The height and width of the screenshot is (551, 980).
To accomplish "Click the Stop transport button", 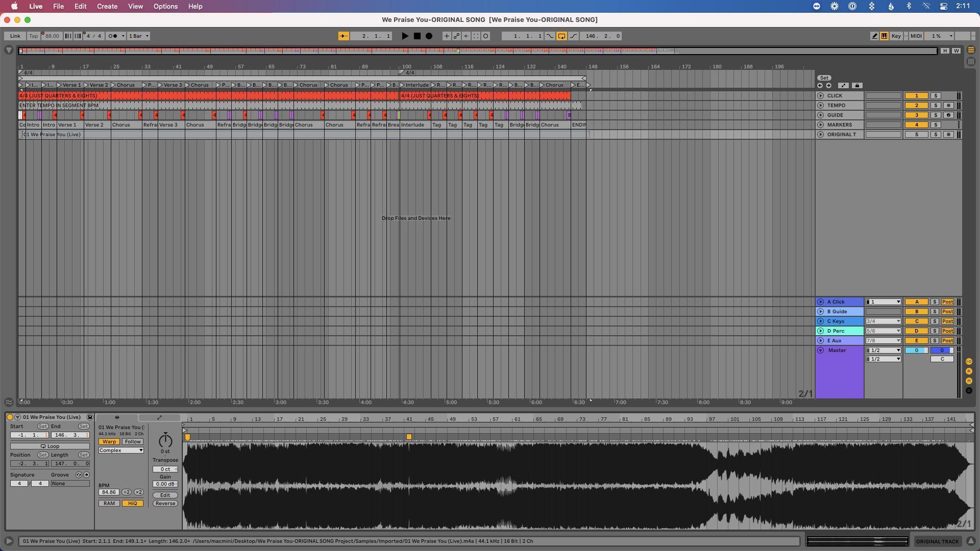I will coord(417,36).
